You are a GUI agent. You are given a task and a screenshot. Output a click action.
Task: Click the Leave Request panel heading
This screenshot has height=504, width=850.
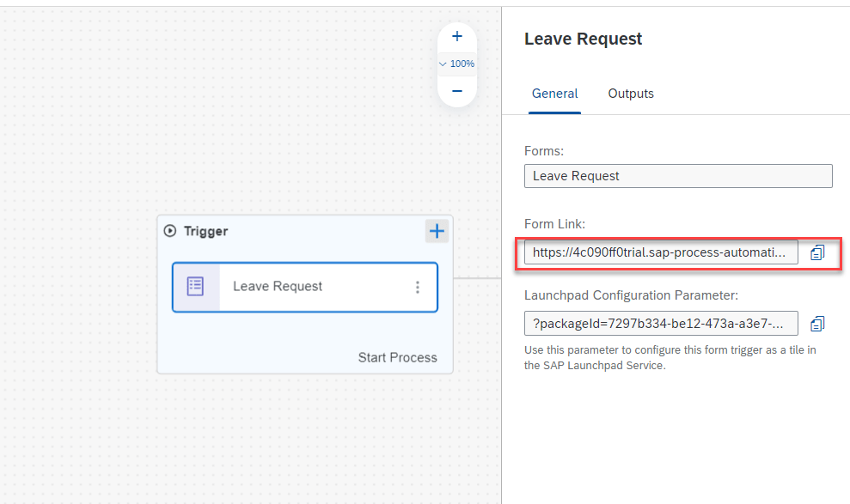click(x=583, y=39)
